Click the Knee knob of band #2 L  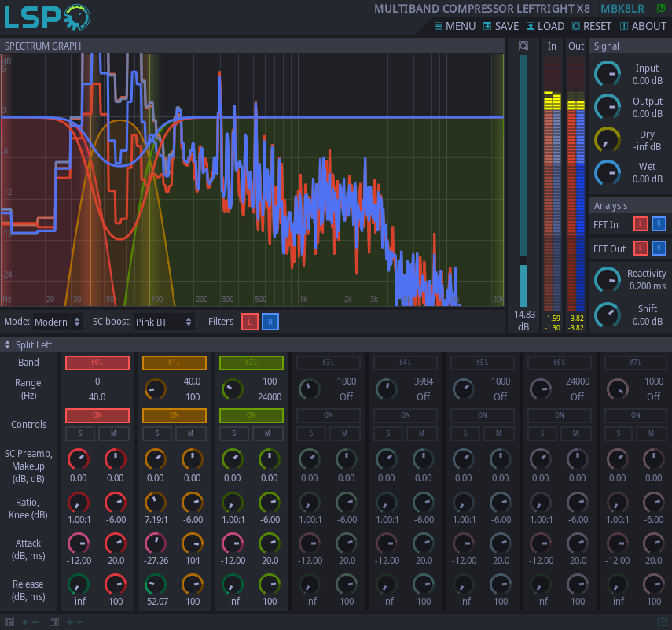pyautogui.click(x=270, y=503)
